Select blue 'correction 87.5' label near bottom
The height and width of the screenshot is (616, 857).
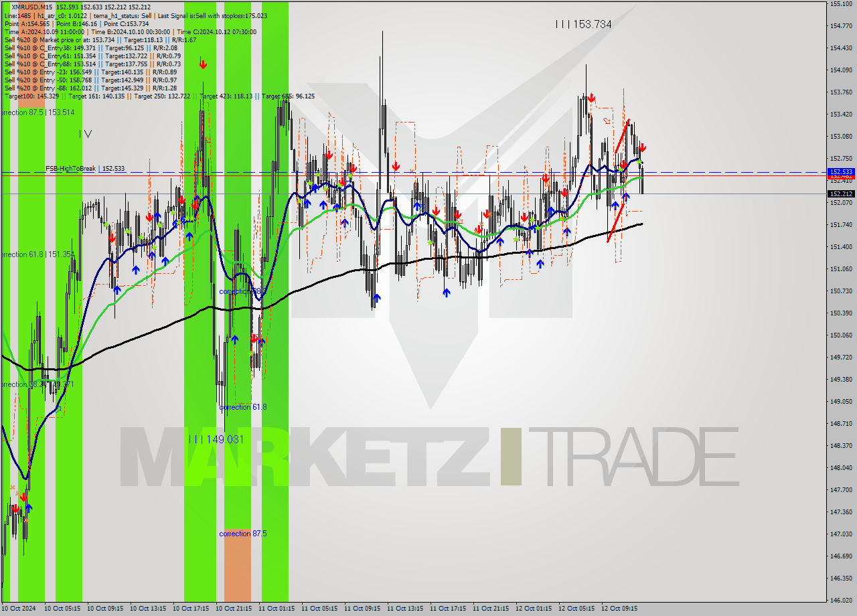click(243, 534)
